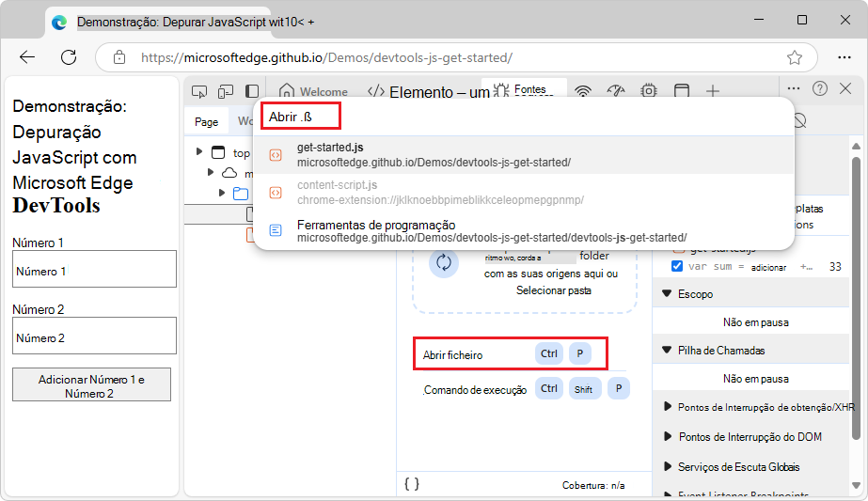868x501 pixels.
Task: Click Abrir ficheiro shortcut row
Action: [x=511, y=353]
